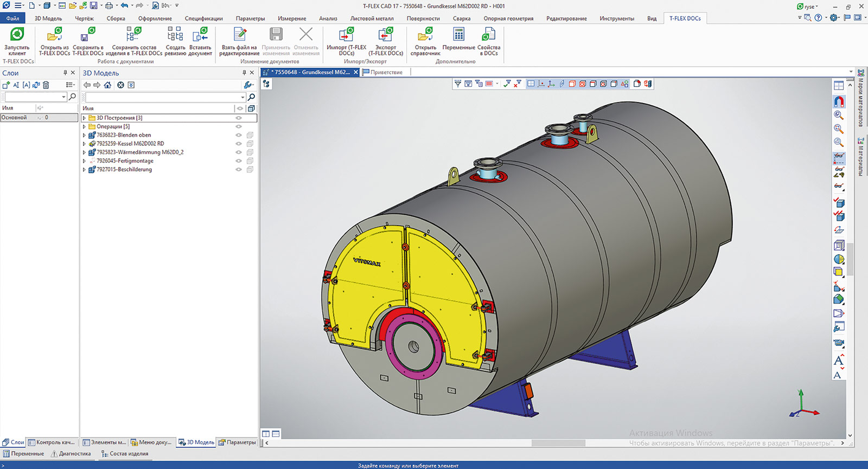Navigate back in the 3D Модель panel
The width and height of the screenshot is (868, 469).
click(87, 85)
